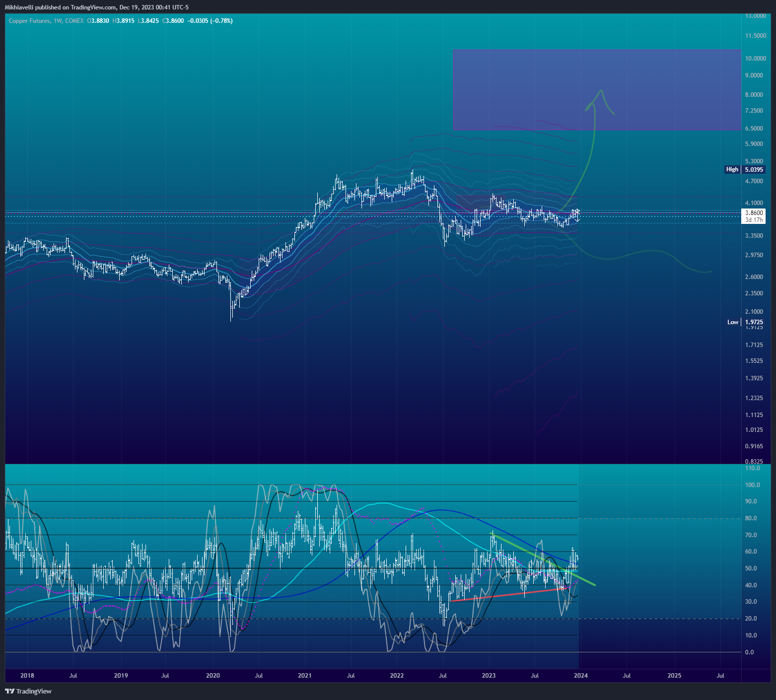Image resolution: width=776 pixels, height=700 pixels.
Task: Click the 20.0 label on the oscillator axis
Action: point(751,619)
